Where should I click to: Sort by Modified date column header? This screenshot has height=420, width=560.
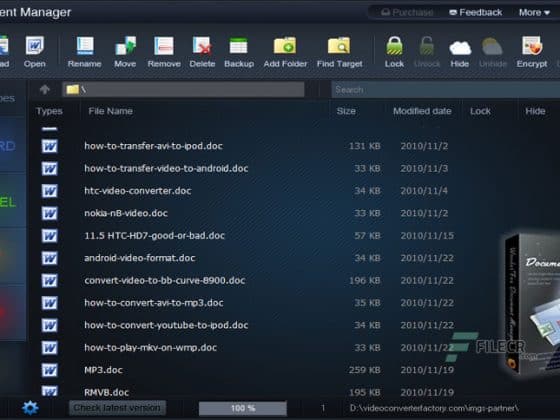(x=422, y=111)
